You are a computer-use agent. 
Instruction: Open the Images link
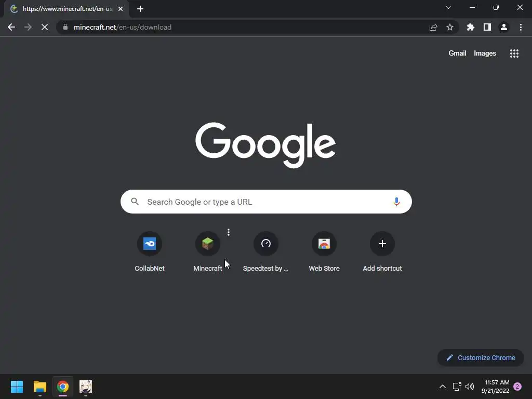tap(485, 54)
